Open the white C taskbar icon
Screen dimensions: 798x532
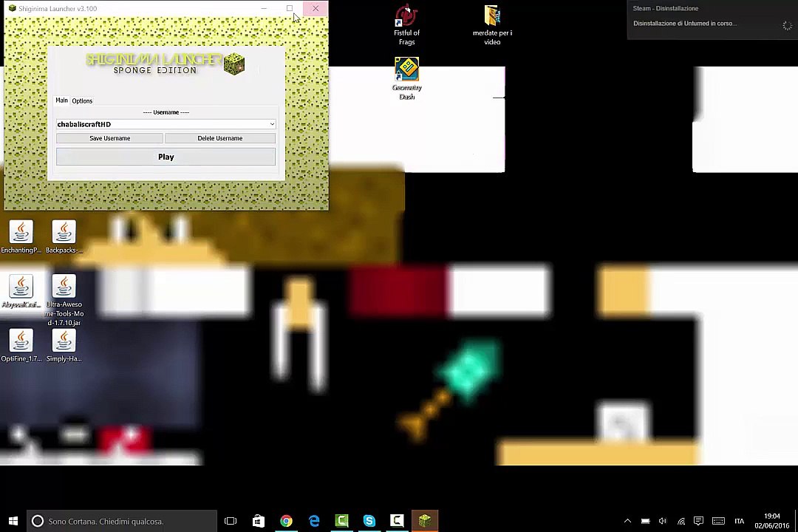(x=397, y=521)
